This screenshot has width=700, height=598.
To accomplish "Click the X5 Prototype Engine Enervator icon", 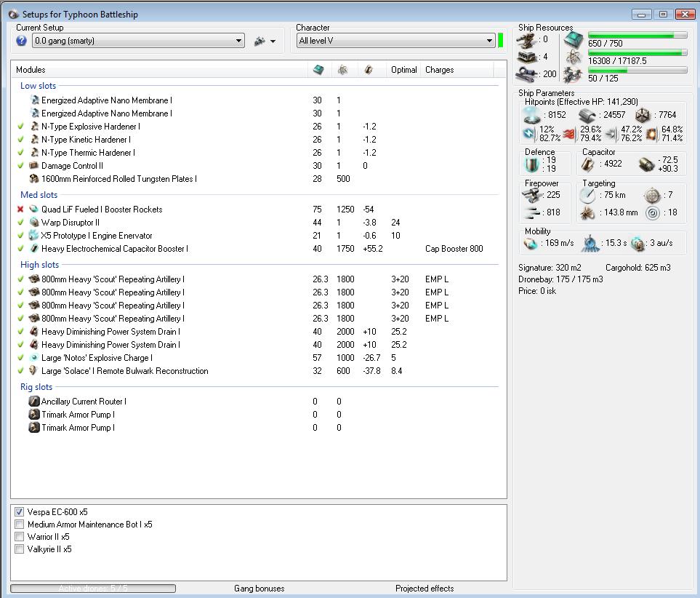I will click(34, 236).
